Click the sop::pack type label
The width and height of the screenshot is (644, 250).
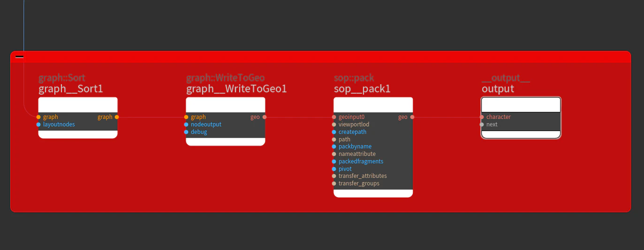(354, 78)
